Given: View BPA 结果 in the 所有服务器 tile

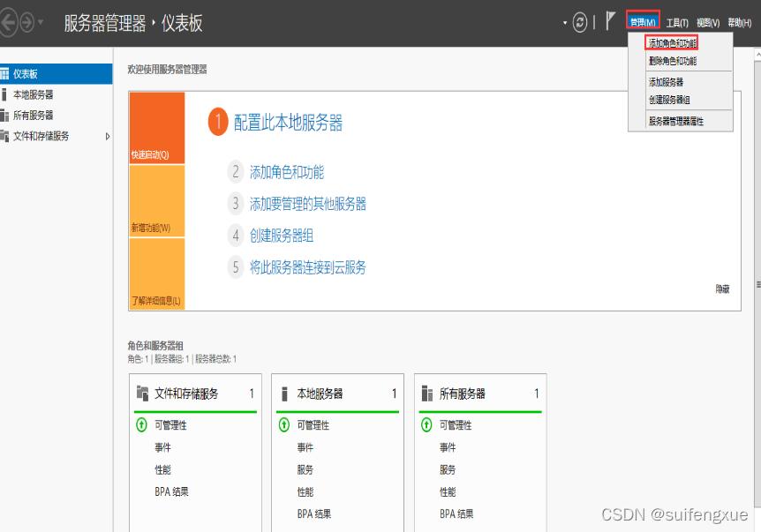Looking at the screenshot, I should coord(455,513).
